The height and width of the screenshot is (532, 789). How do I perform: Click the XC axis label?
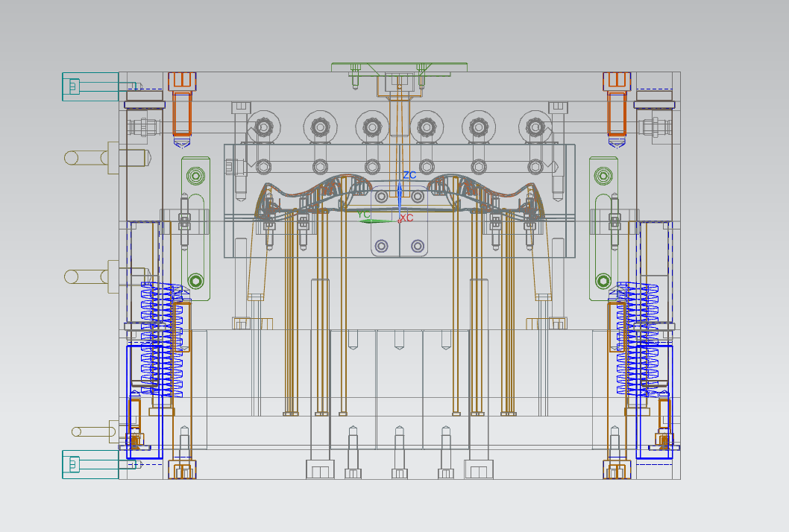coord(406,218)
